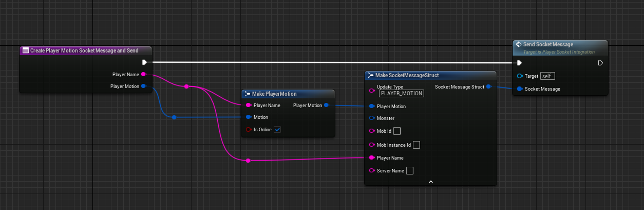Click Is Online boolean input pin
Screen dimensions: 644x210
pyautogui.click(x=249, y=130)
